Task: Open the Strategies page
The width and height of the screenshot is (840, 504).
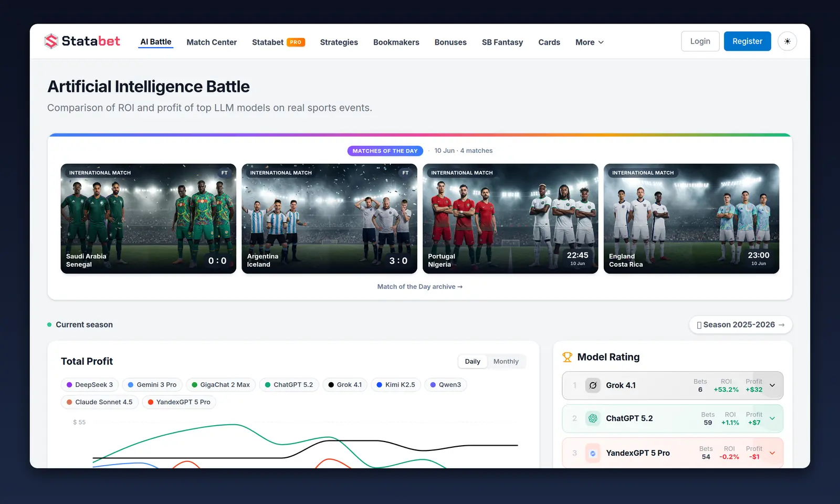Action: (339, 42)
